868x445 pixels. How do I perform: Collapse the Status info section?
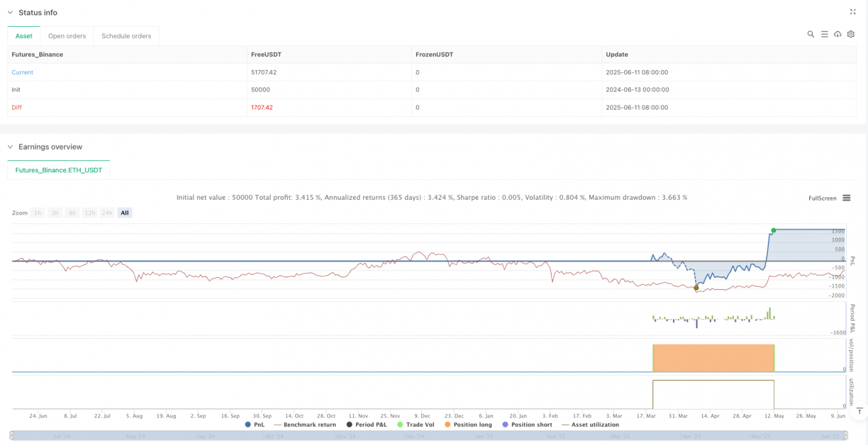(x=9, y=12)
